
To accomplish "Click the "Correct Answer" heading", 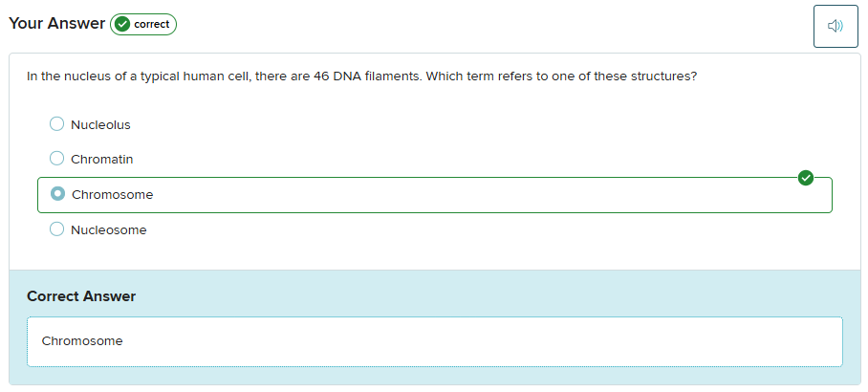I will [81, 296].
